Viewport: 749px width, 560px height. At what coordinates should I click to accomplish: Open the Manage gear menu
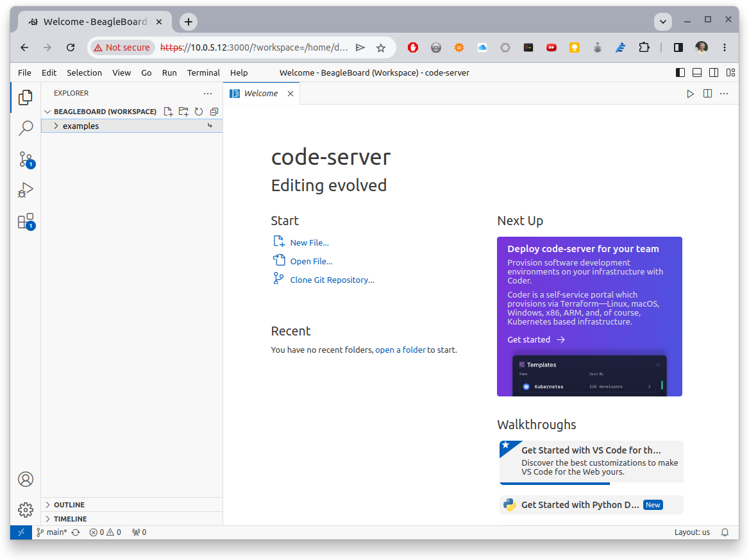pyautogui.click(x=26, y=510)
